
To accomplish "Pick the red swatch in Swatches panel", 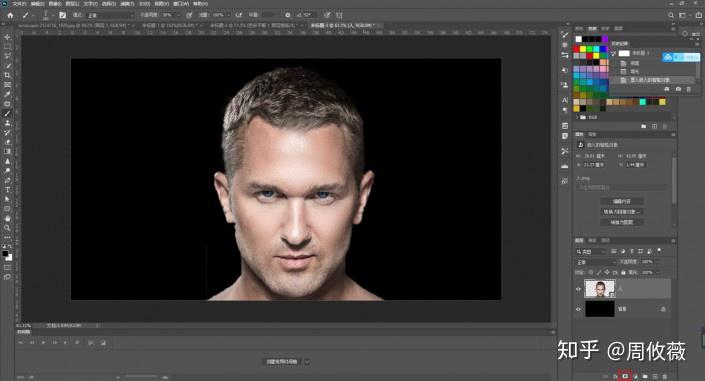I will point(576,49).
